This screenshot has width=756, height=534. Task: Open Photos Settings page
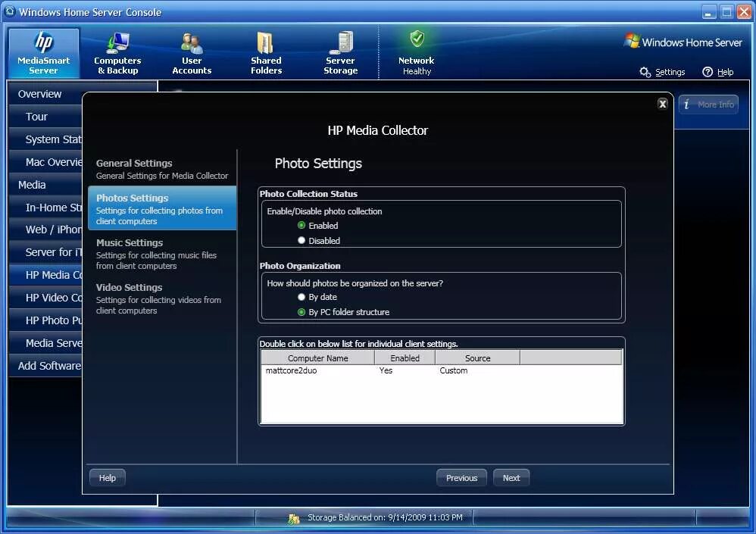(x=162, y=209)
